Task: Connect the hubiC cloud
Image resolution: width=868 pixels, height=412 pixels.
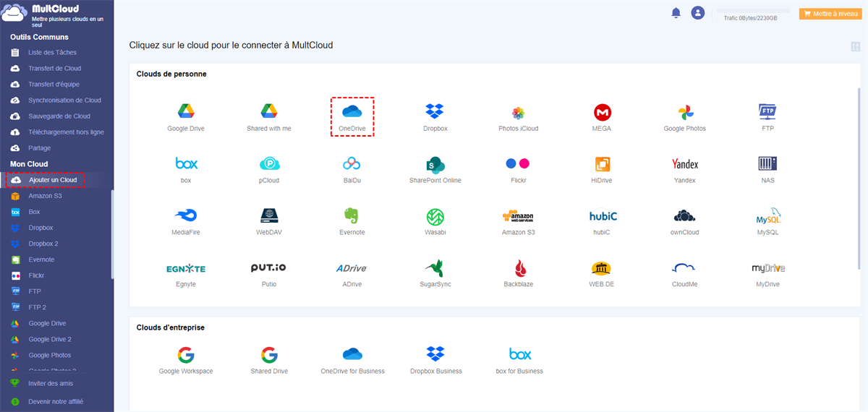Action: point(602,222)
